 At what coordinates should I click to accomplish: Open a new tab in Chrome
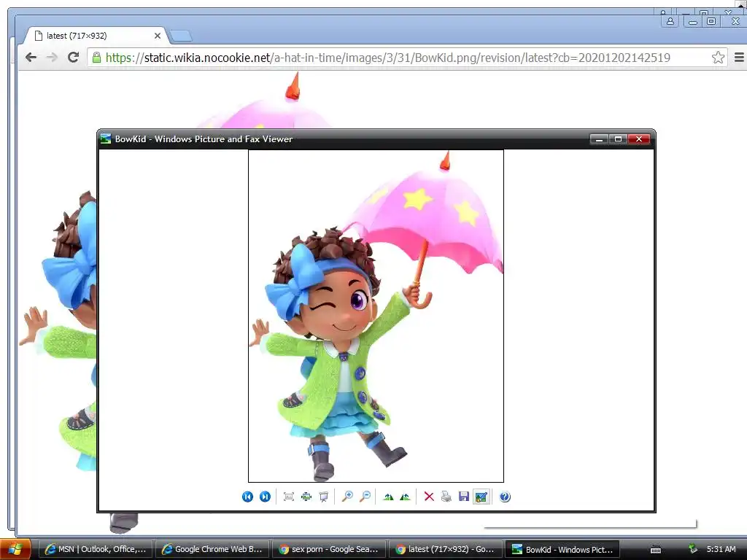(x=181, y=36)
